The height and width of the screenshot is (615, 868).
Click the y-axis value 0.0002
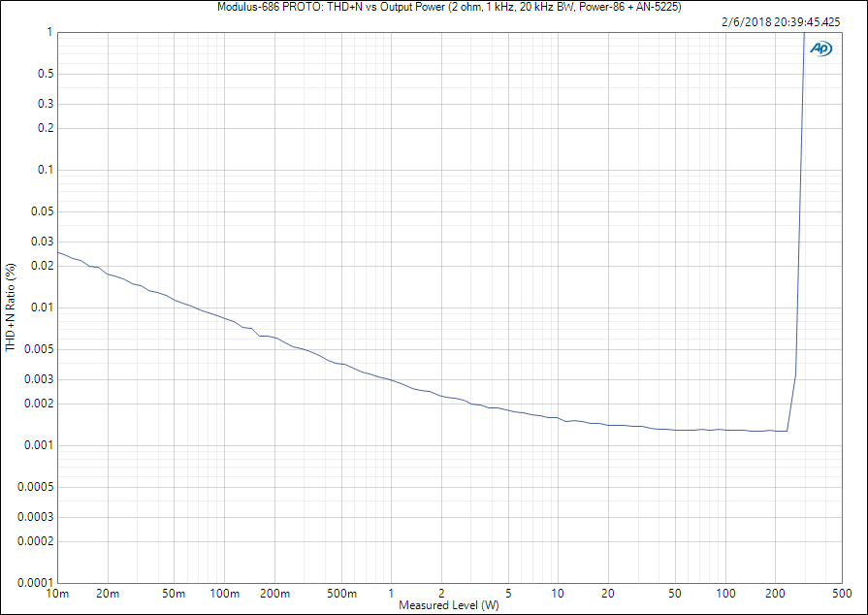(38, 541)
